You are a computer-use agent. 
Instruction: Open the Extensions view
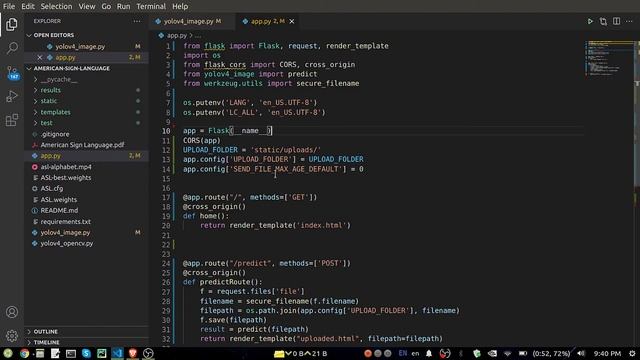[12, 120]
